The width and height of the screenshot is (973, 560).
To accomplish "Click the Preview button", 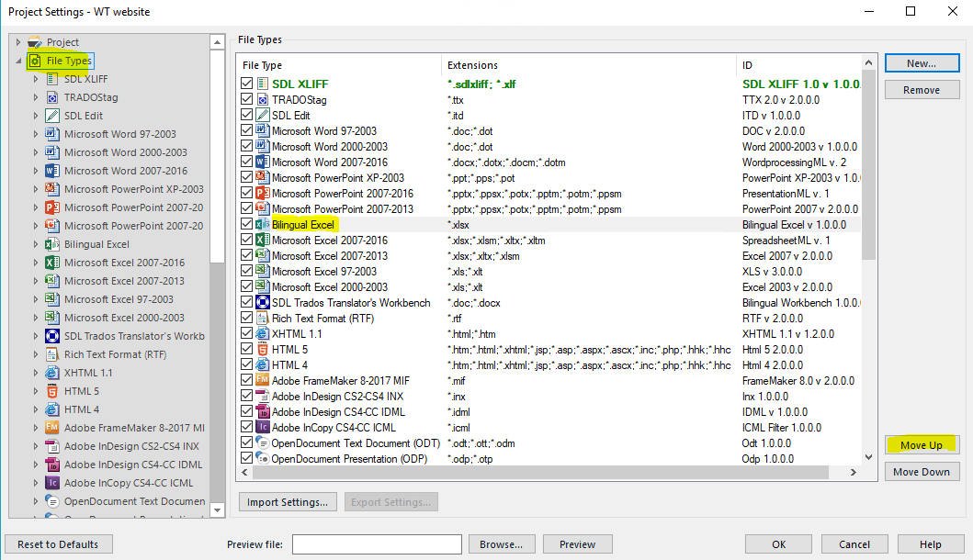I will pos(577,544).
